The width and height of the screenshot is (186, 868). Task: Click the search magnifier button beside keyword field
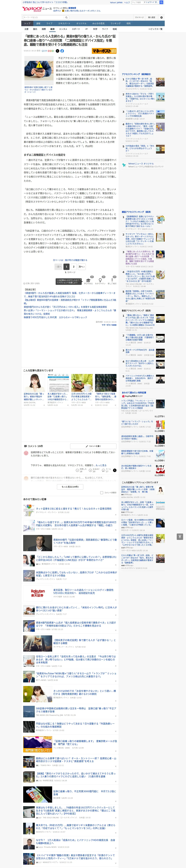click(66, 18)
